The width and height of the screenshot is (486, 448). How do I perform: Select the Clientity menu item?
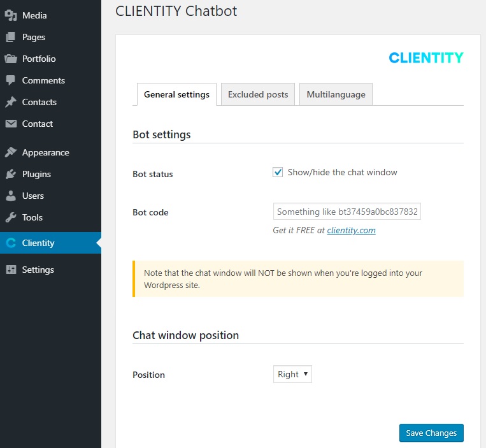(50, 243)
